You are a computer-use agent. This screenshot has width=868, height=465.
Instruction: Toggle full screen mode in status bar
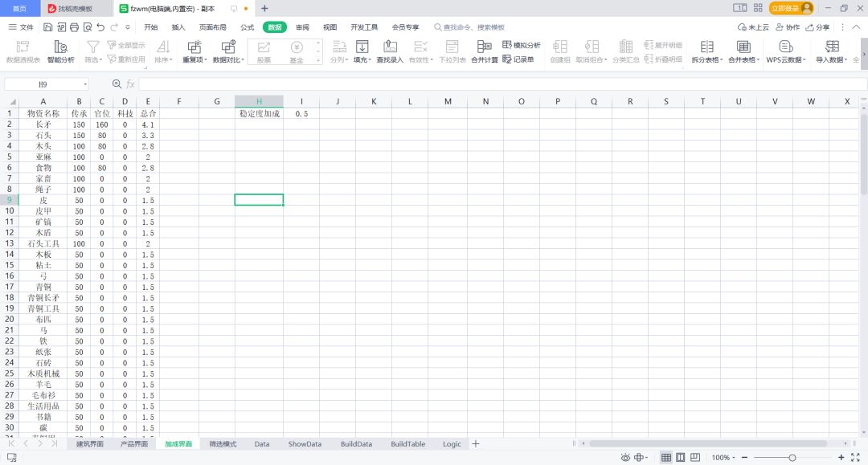coord(855,457)
